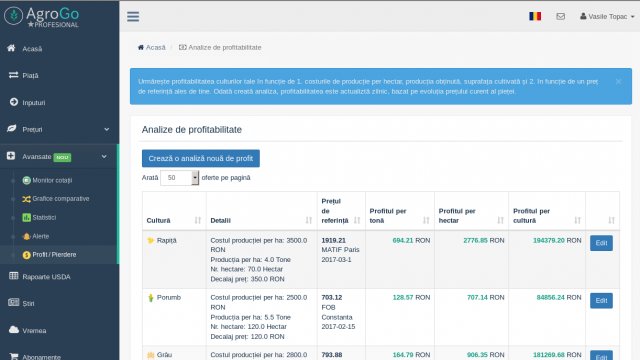Screen dimensions: 640x360
Task: Click the 703.12 reference price value
Action: point(332,297)
